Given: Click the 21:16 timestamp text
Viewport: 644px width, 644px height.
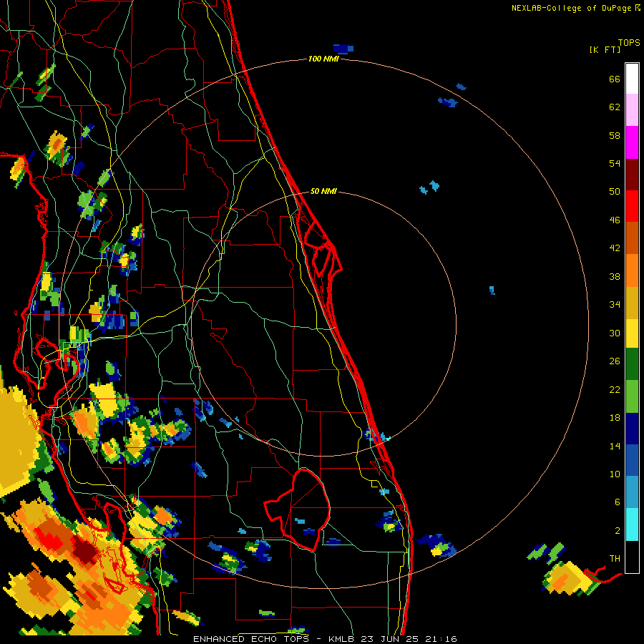Looking at the screenshot, I should [441, 639].
